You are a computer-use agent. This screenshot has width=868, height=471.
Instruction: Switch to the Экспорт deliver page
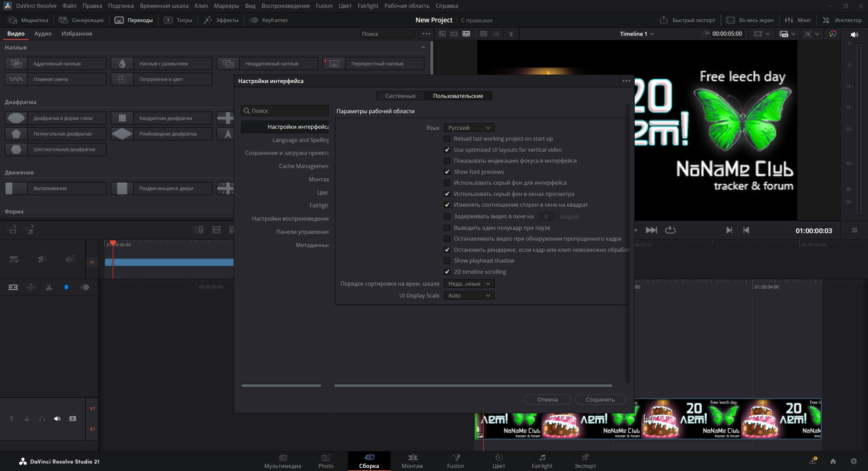coord(585,462)
